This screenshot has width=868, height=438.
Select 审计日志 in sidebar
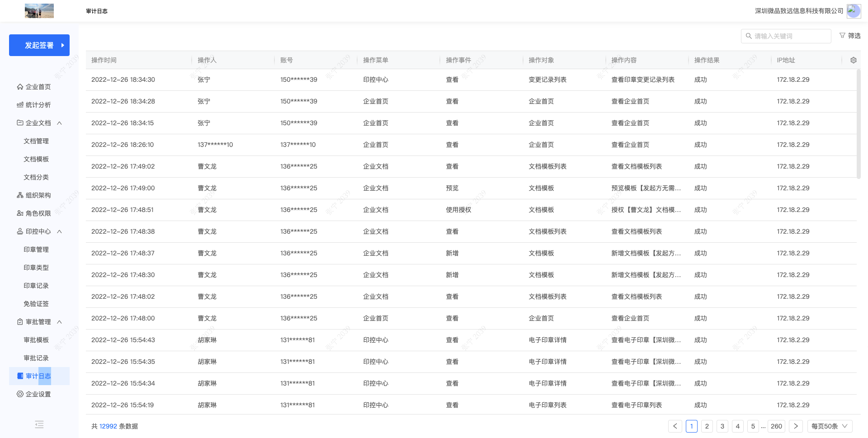click(x=39, y=376)
